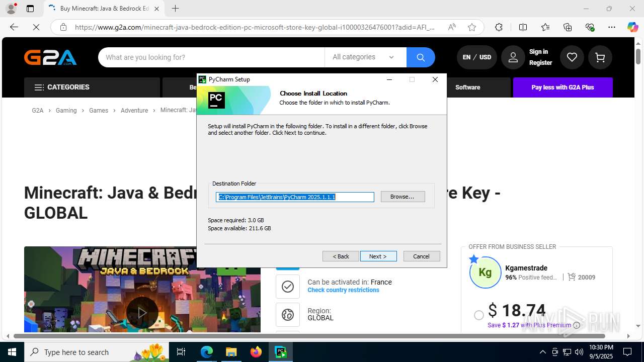Click the horizontal page scrollbar
The height and width of the screenshot is (362, 644).
[309, 336]
